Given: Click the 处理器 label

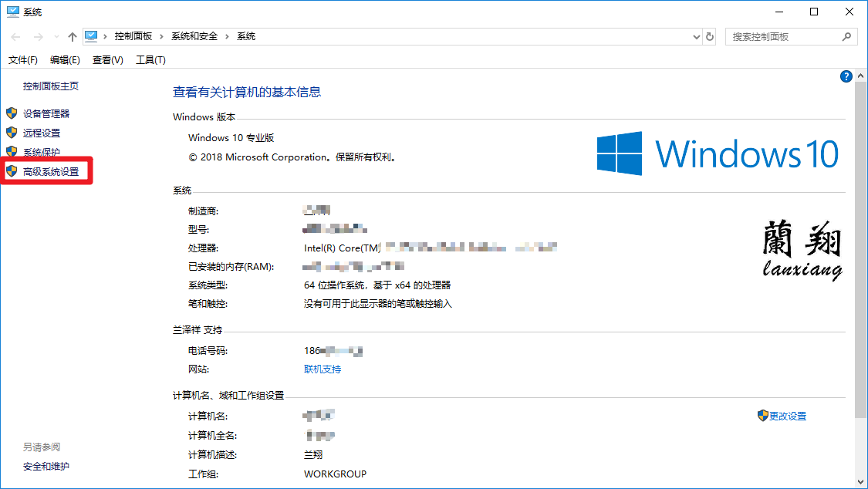Looking at the screenshot, I should [204, 248].
